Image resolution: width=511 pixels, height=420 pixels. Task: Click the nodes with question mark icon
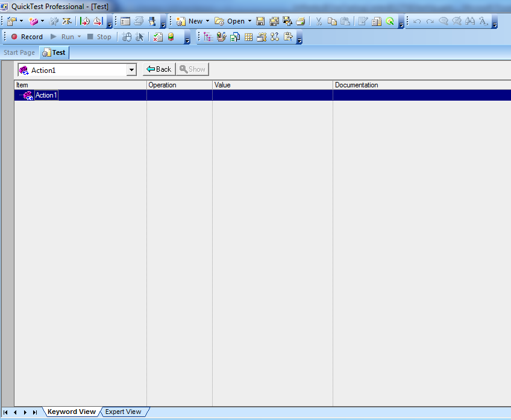tap(275, 37)
